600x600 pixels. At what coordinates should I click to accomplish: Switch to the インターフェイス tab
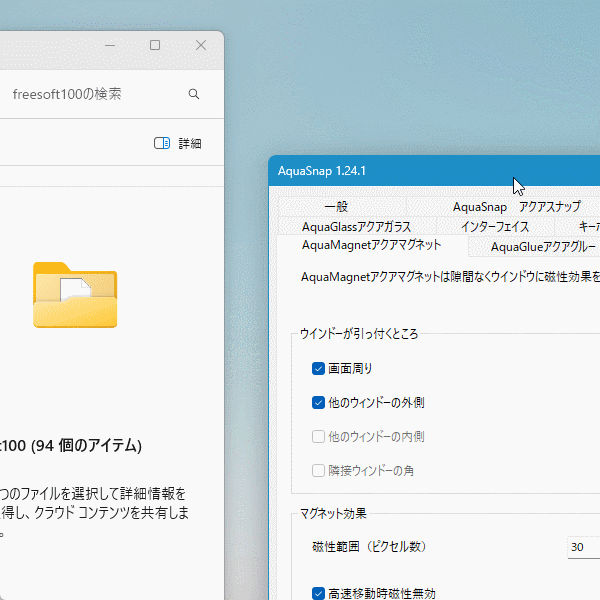pyautogui.click(x=495, y=227)
